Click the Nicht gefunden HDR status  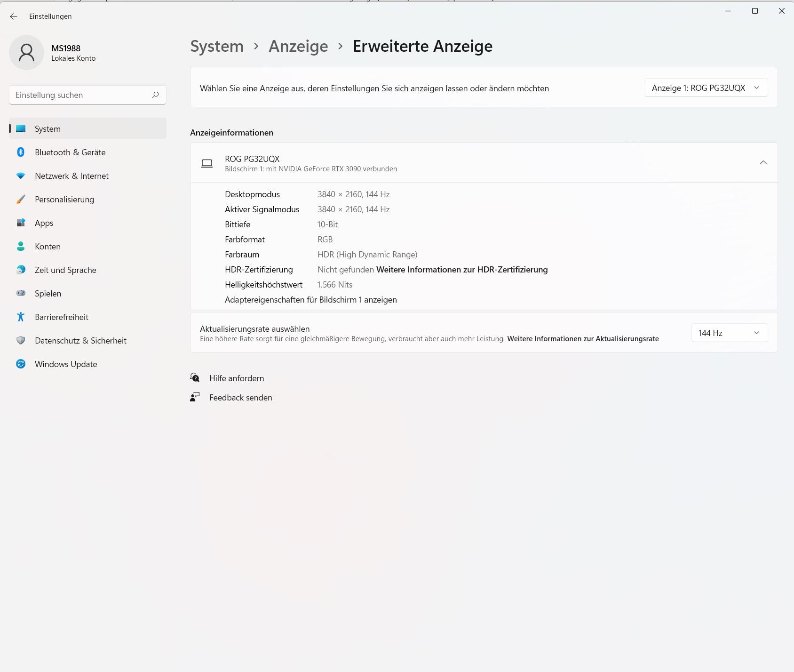click(x=346, y=270)
